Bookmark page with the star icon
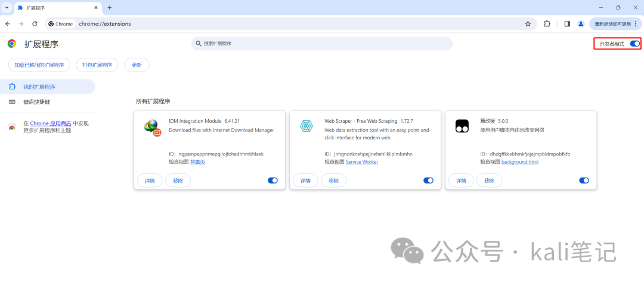 (528, 24)
